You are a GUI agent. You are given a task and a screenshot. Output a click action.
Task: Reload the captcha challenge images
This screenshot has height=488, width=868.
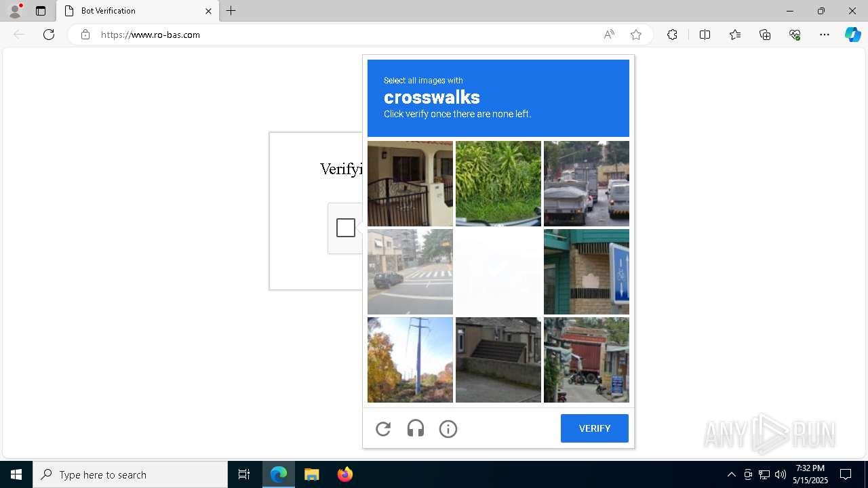(x=383, y=428)
